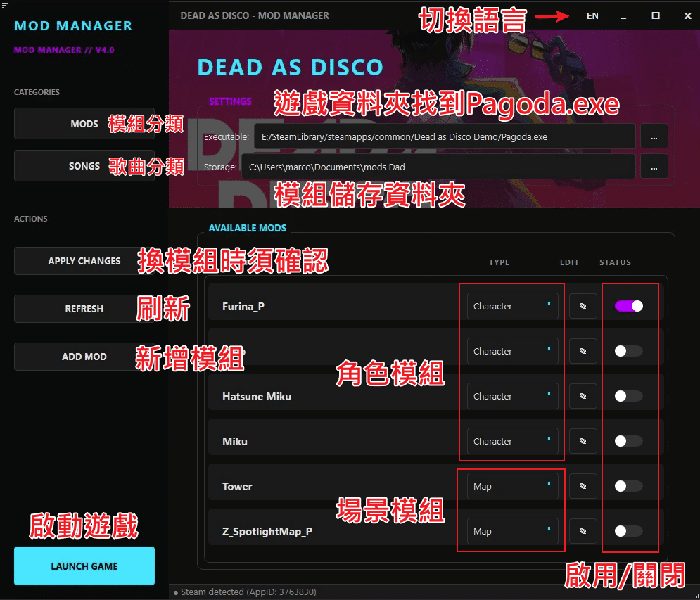Viewport: 700px width, 600px height.
Task: Open the Map type dropdown for Tower
Action: [512, 486]
